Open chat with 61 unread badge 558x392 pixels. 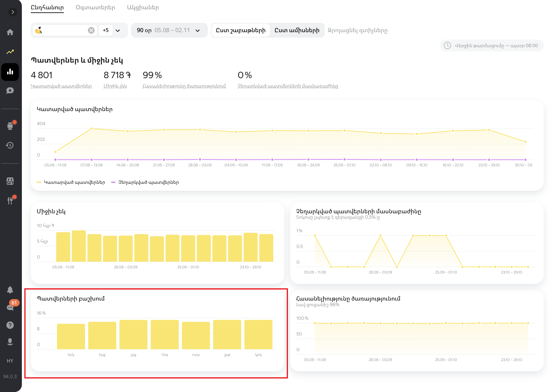point(10,307)
